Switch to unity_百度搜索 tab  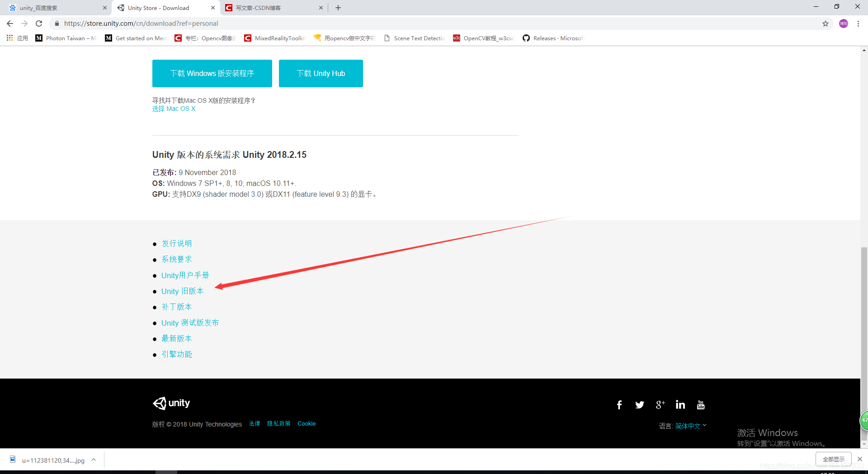pos(54,8)
